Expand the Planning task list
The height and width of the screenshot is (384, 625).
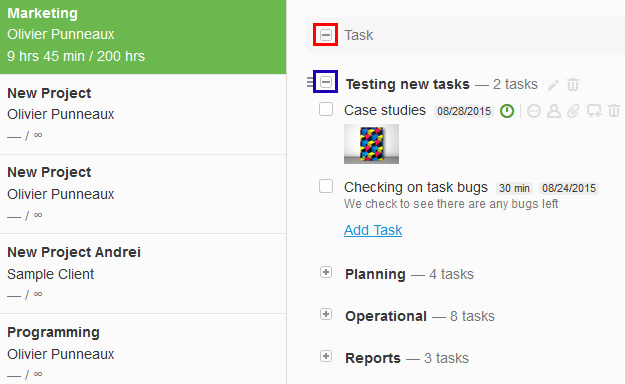(x=326, y=272)
